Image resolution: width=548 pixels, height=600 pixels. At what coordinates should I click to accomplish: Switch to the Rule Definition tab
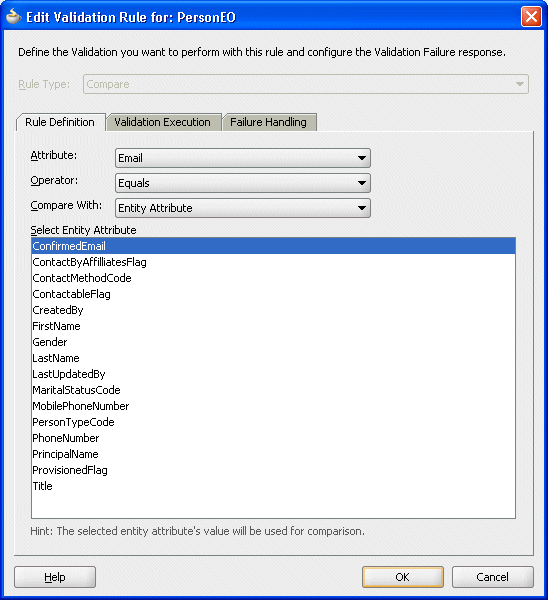click(x=60, y=122)
